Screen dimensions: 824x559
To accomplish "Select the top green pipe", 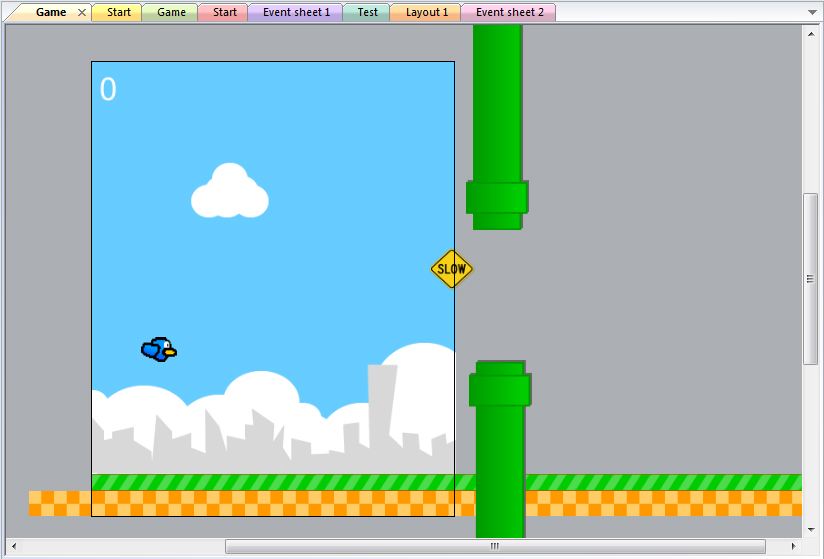I will (x=497, y=127).
